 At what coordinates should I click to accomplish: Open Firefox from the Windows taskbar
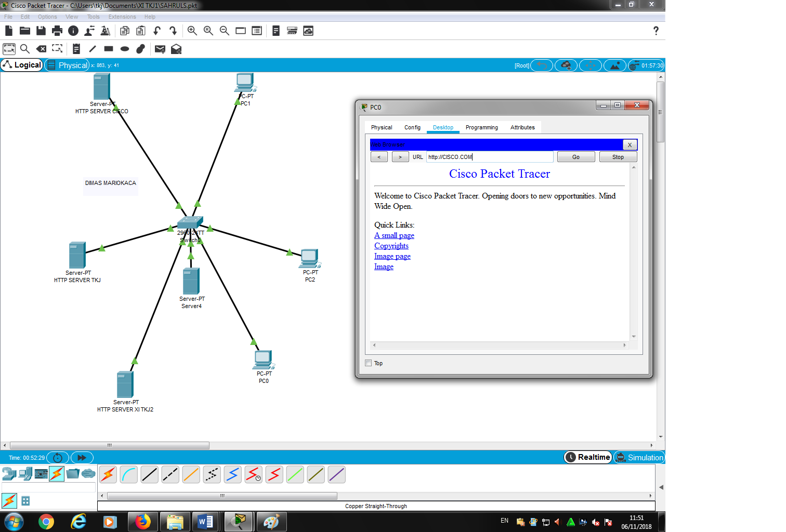[142, 522]
